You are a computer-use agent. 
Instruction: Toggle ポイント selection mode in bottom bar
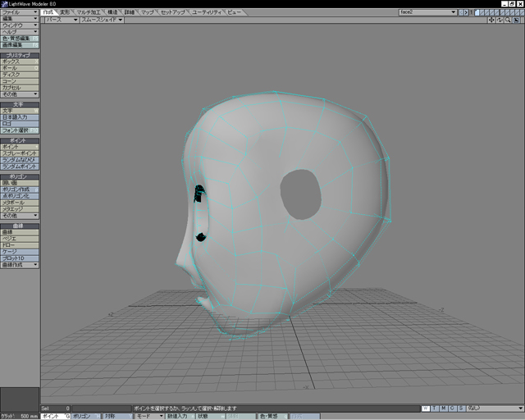[x=54, y=416]
